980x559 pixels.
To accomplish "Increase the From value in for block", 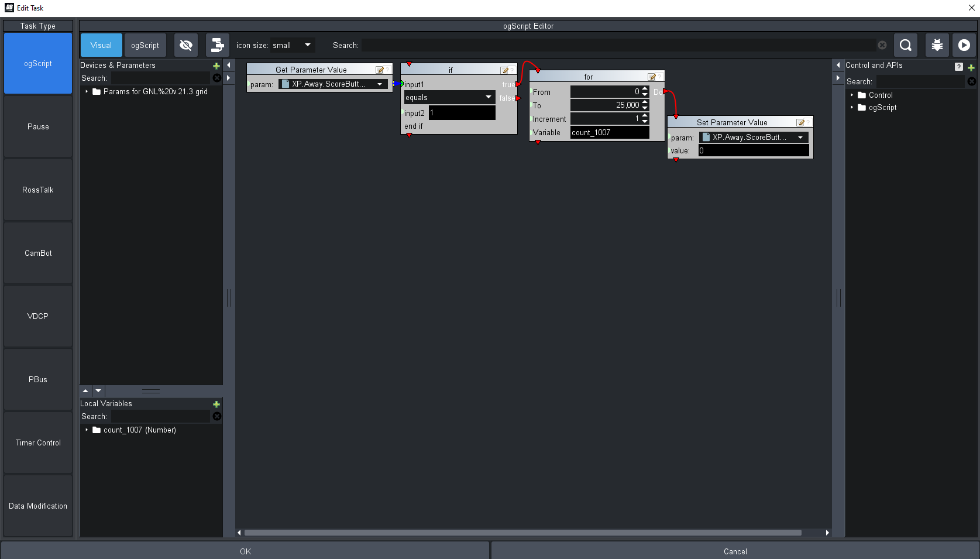I will (645, 89).
